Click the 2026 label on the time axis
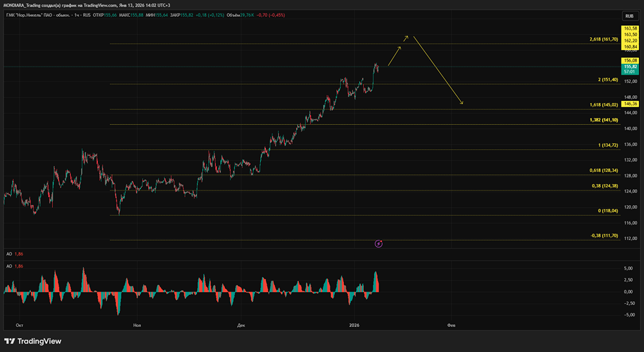 tap(354, 326)
